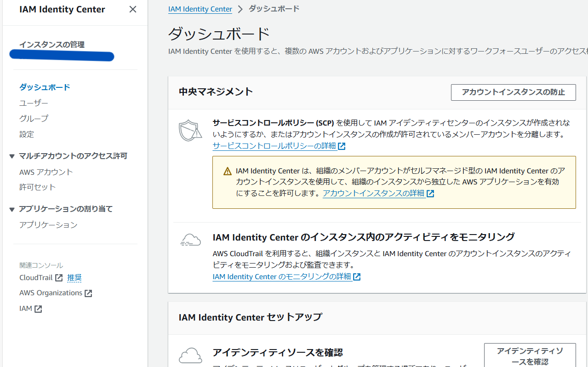This screenshot has height=367, width=588.
Task: Open the 許可セット navigation item
Action: point(37,187)
